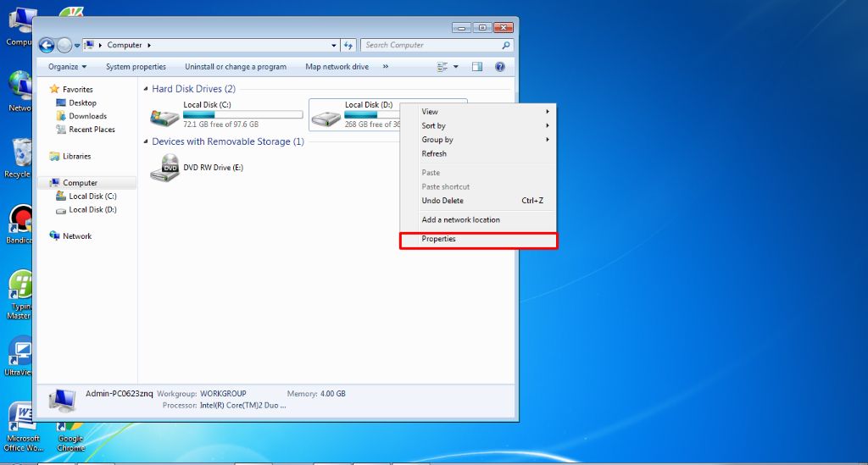The height and width of the screenshot is (465, 868).
Task: Open the Sort by submenu
Action: [x=478, y=126]
